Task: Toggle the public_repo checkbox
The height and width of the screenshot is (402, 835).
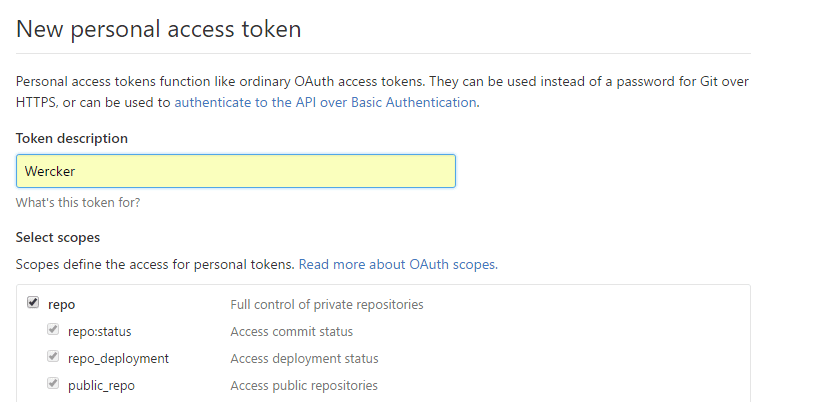Action: tap(53, 384)
